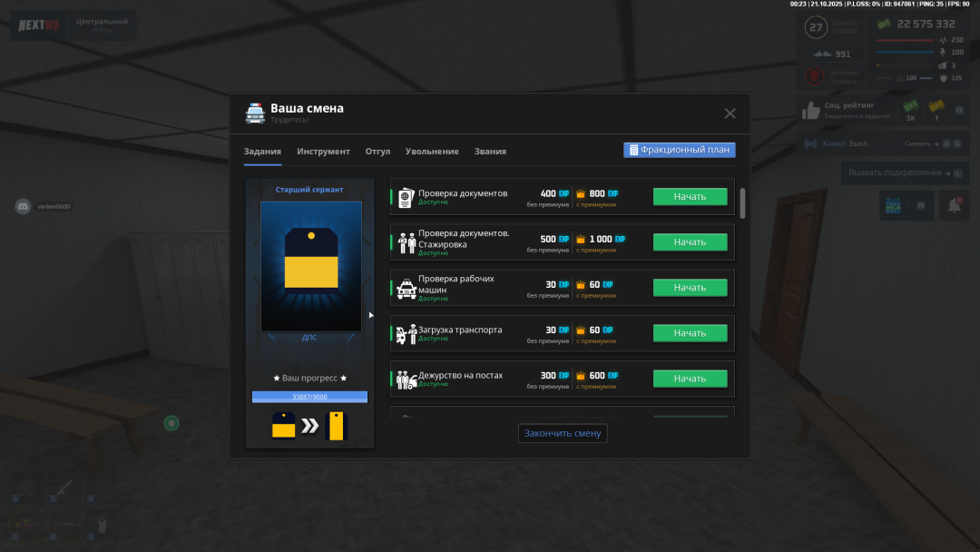This screenshot has width=980, height=552.
Task: Open the Отгул tab
Action: [x=377, y=152]
